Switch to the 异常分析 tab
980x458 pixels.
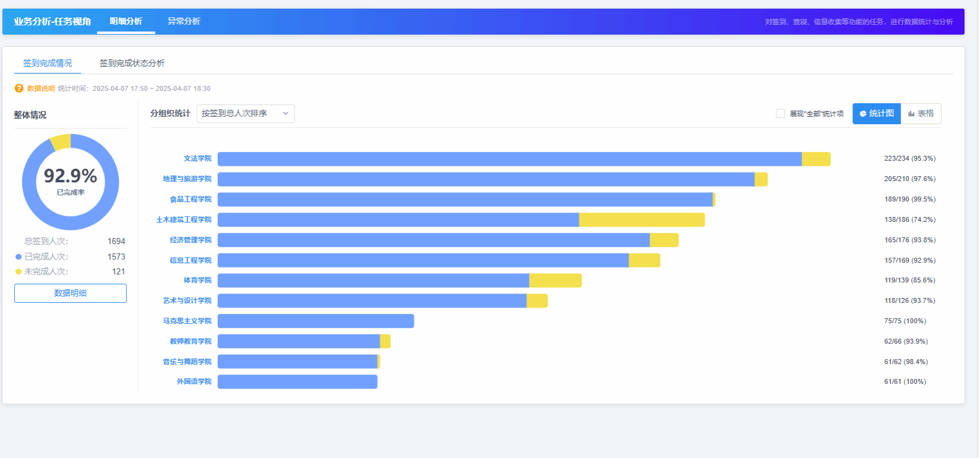coord(184,22)
